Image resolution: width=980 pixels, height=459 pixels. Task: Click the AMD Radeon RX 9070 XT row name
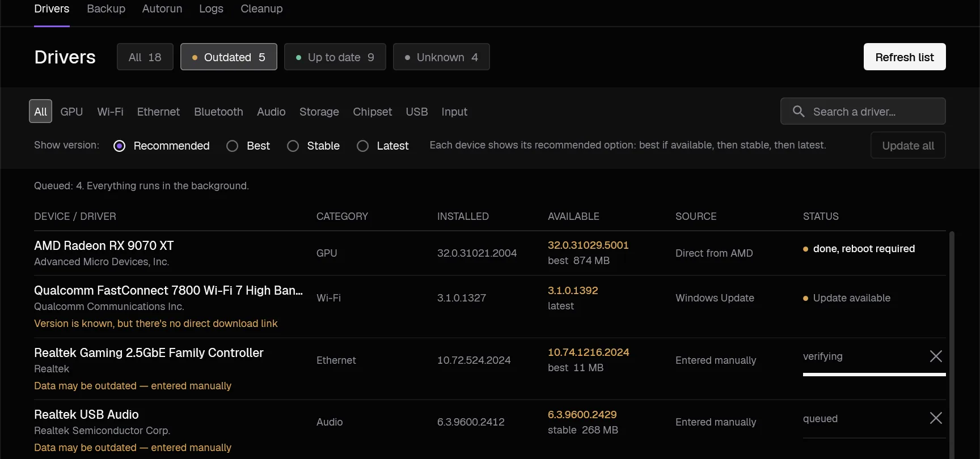pyautogui.click(x=104, y=246)
